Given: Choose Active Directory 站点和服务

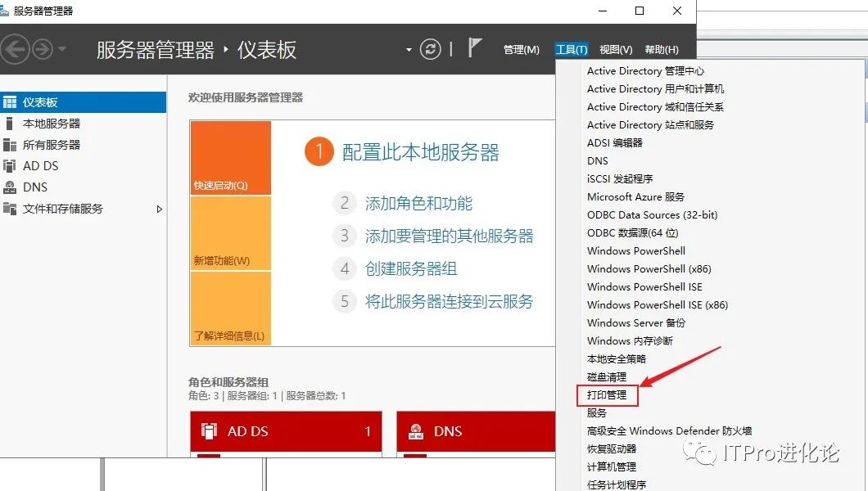Looking at the screenshot, I should (650, 125).
